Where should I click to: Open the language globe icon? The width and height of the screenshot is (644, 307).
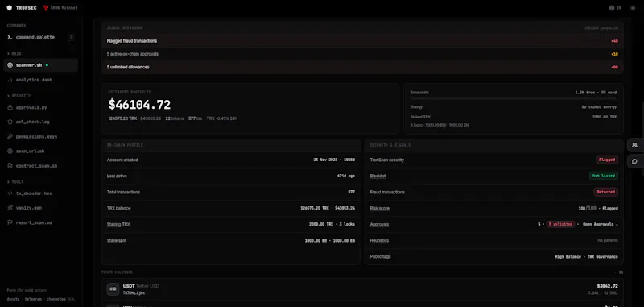point(612,8)
